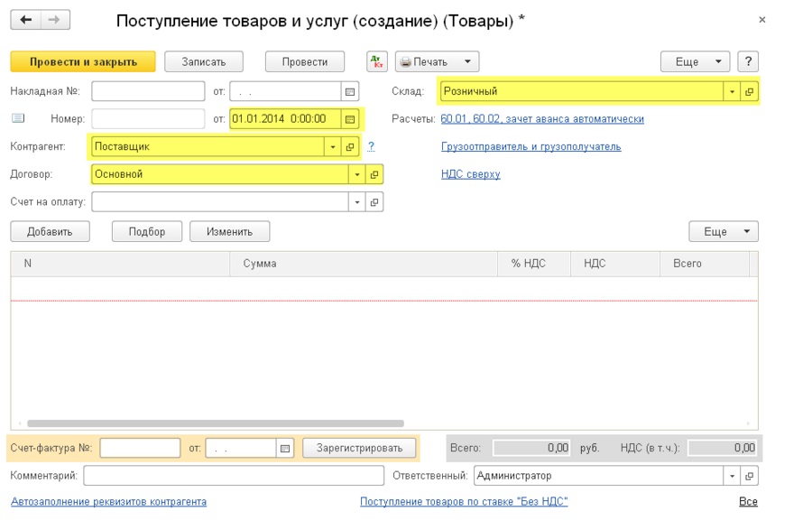Open calendar for Счет-фактура date
Image resolution: width=812 pixels, height=530 pixels.
pyautogui.click(x=285, y=448)
